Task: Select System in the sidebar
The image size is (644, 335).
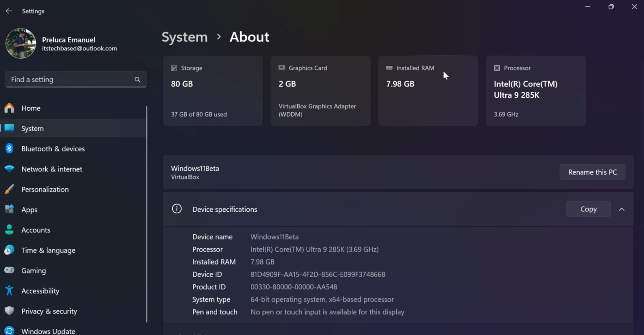Action: tap(33, 128)
